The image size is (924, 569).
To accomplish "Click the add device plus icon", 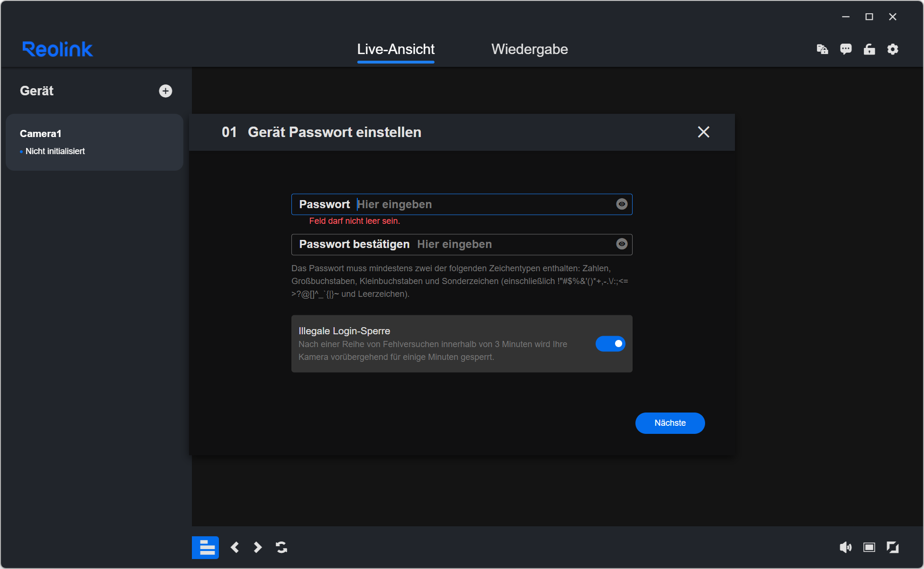I will point(165,91).
